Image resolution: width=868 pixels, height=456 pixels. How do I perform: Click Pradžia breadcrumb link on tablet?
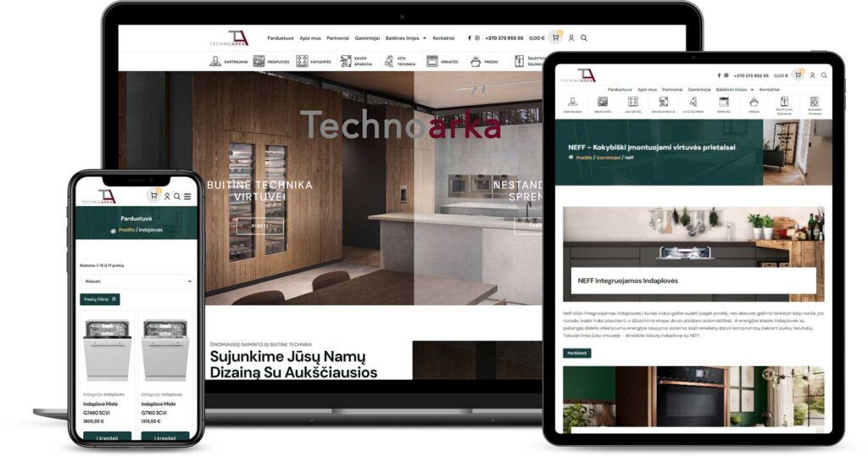coord(583,158)
